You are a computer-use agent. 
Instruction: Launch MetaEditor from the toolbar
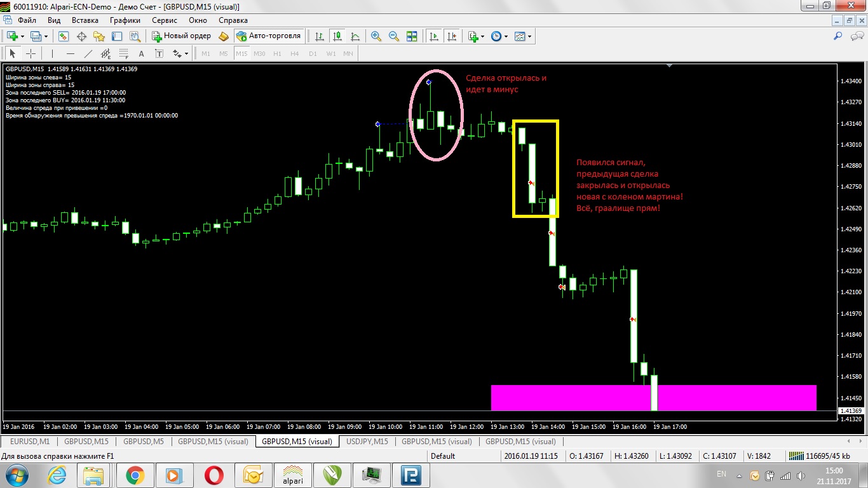223,36
